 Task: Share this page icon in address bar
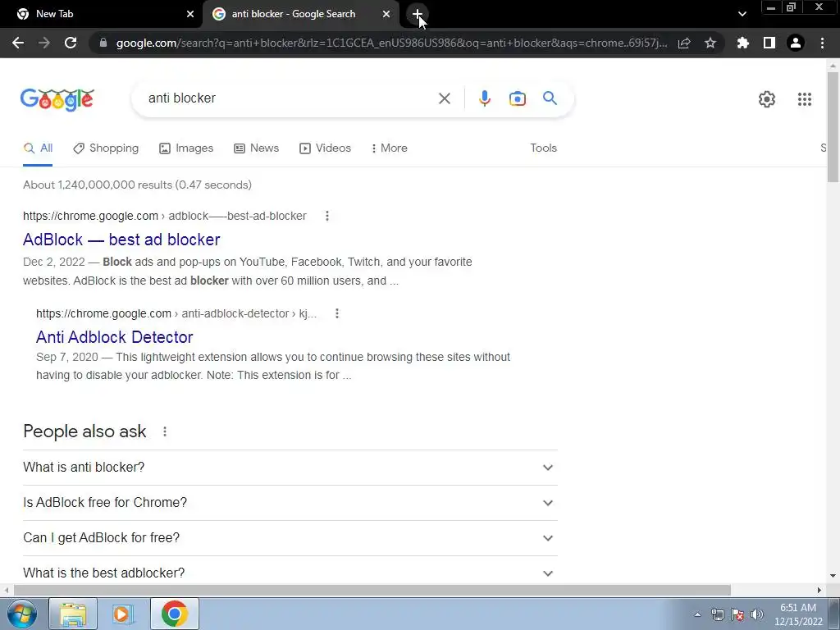(x=684, y=43)
